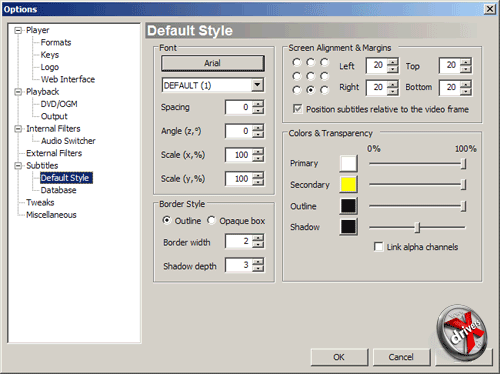Select the Opaque box border style
The width and height of the screenshot is (500, 374).
click(x=211, y=220)
